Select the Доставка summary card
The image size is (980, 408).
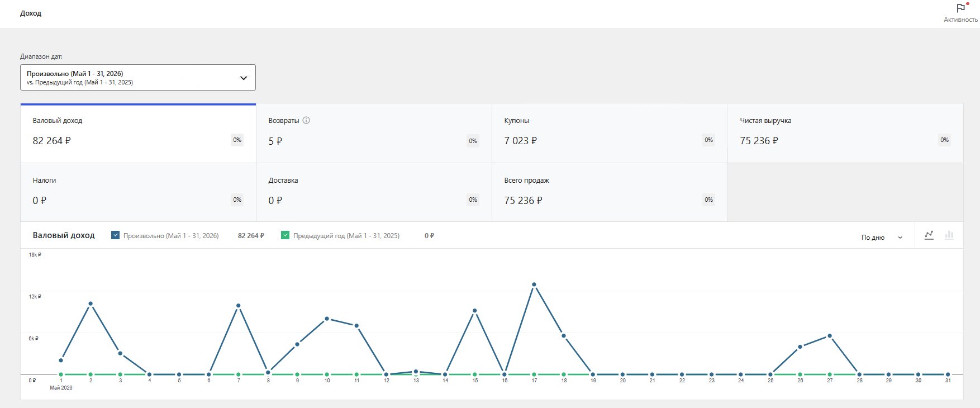(x=374, y=193)
